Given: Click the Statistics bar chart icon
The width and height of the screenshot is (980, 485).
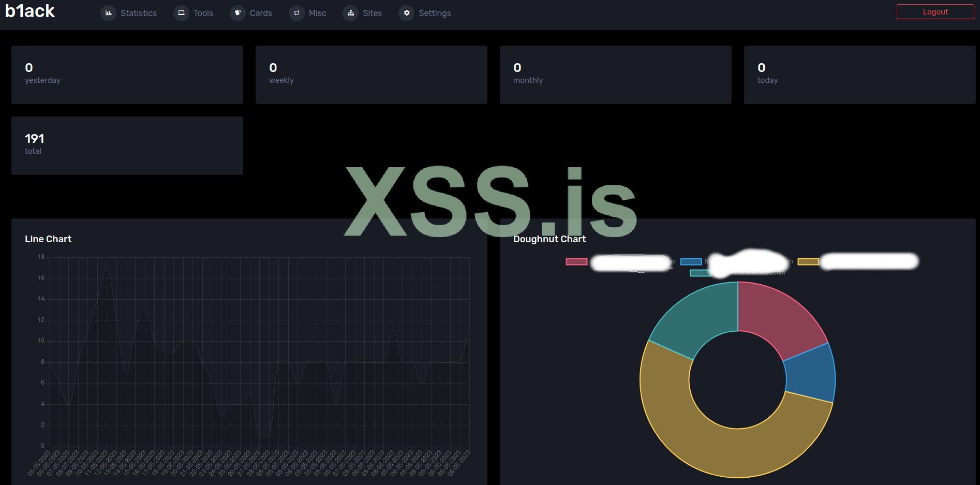Looking at the screenshot, I should (108, 13).
